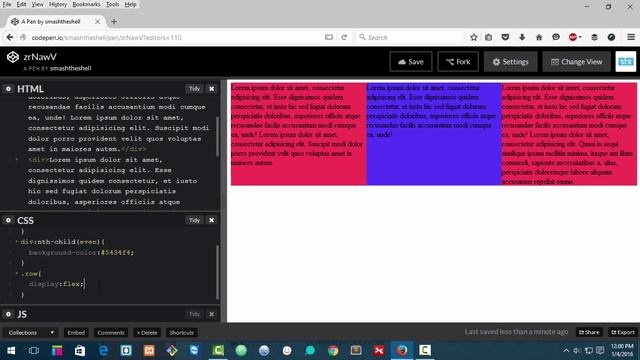Click the CSS editor scrollbar

pos(218,273)
